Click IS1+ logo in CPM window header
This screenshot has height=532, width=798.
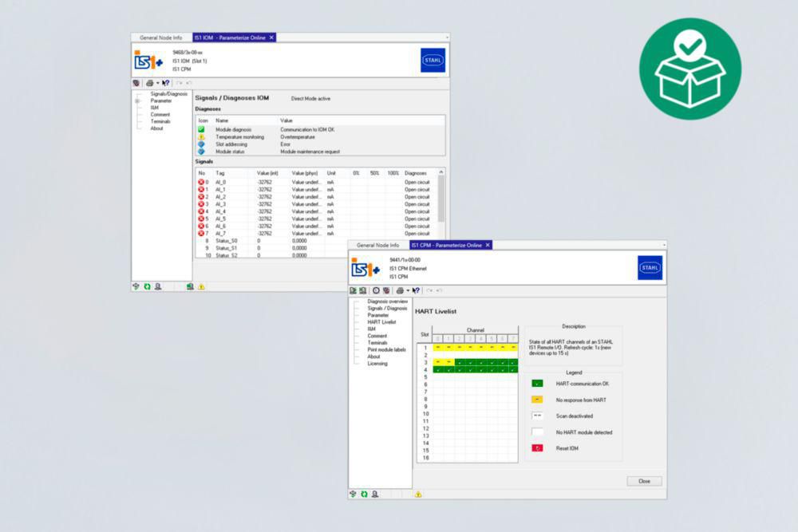click(365, 268)
